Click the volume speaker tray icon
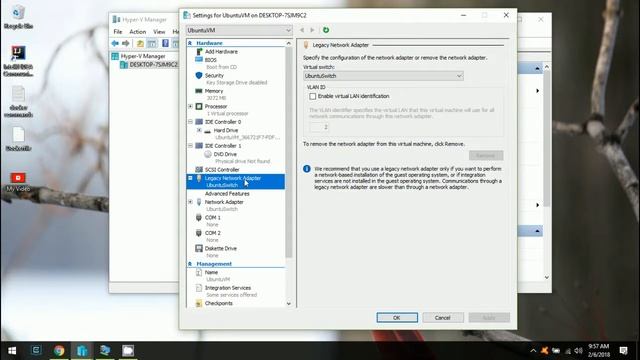Screen dimensions: 640x360 [x=578, y=351]
